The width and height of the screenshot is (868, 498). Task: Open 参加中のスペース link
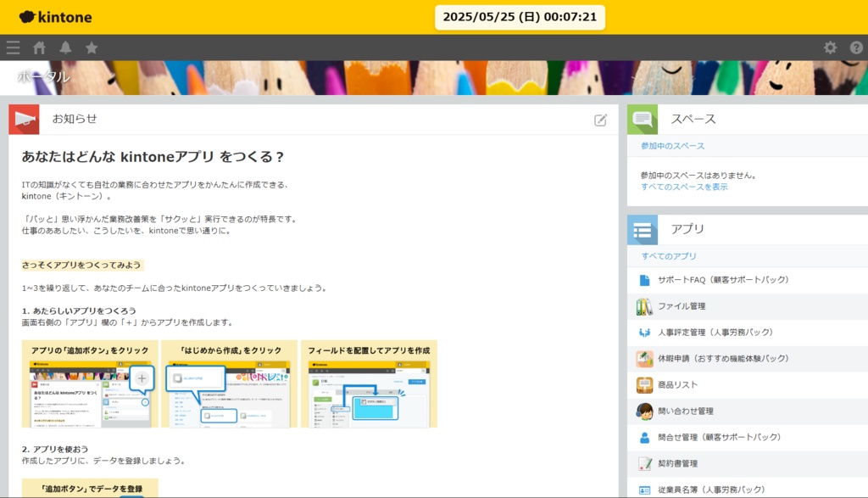click(672, 146)
